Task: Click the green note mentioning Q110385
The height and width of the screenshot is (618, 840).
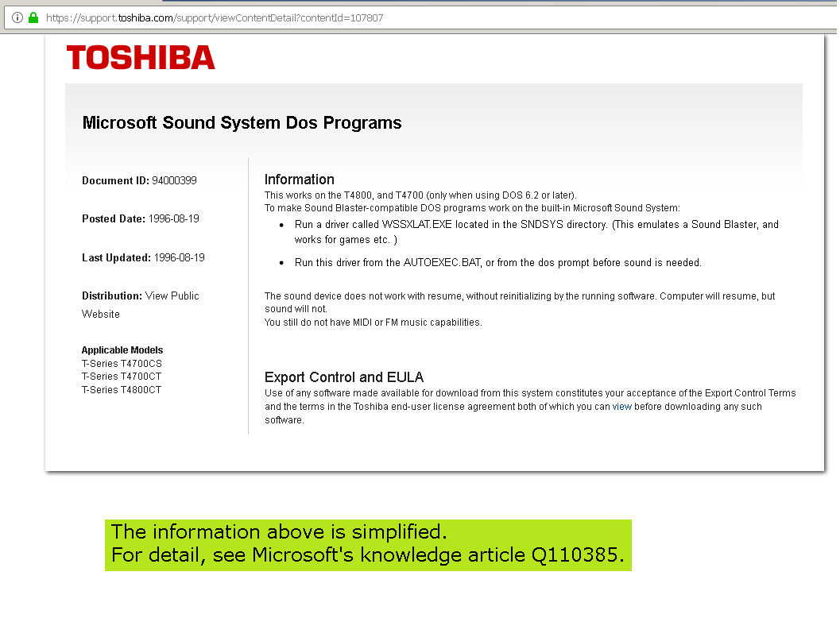Action: click(x=368, y=545)
